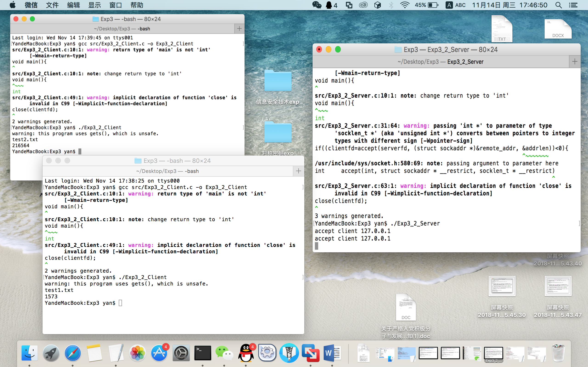588x367 pixels.
Task: Click Bluetooth icon in menu bar
Action: [391, 5]
